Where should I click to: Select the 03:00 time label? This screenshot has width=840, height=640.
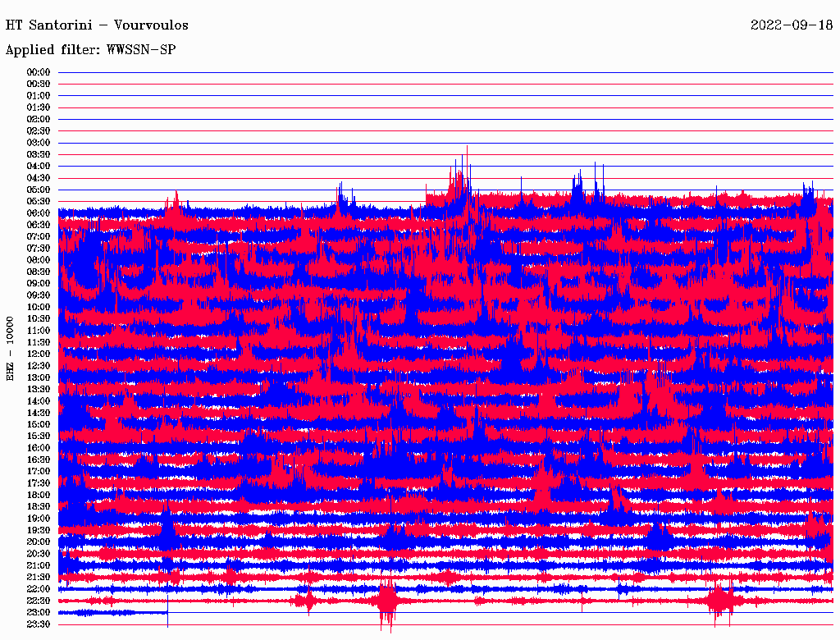[x=39, y=143]
